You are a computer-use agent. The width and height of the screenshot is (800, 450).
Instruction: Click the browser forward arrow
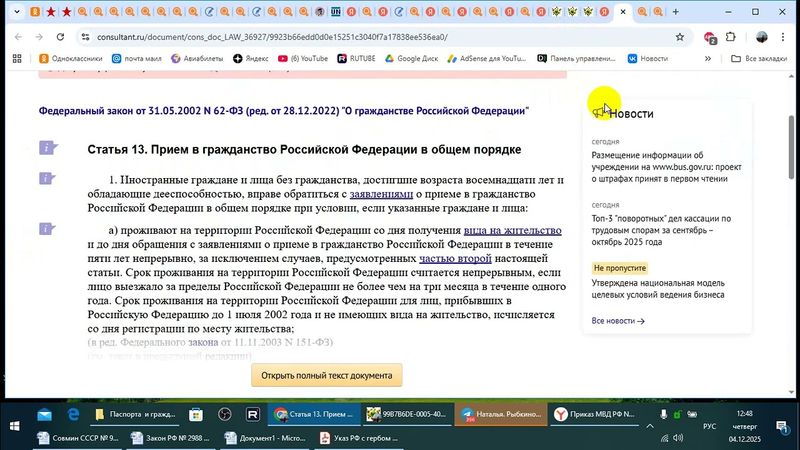39,37
